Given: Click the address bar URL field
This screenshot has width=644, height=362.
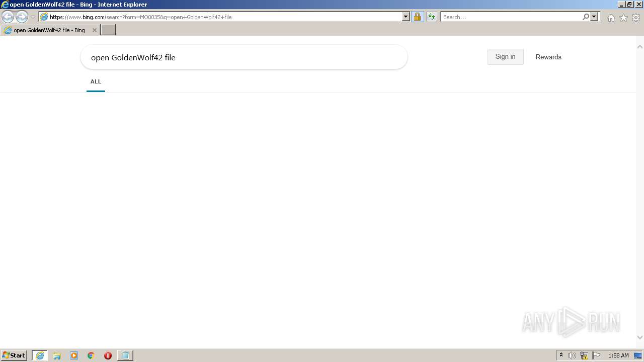Looking at the screenshot, I should [224, 17].
